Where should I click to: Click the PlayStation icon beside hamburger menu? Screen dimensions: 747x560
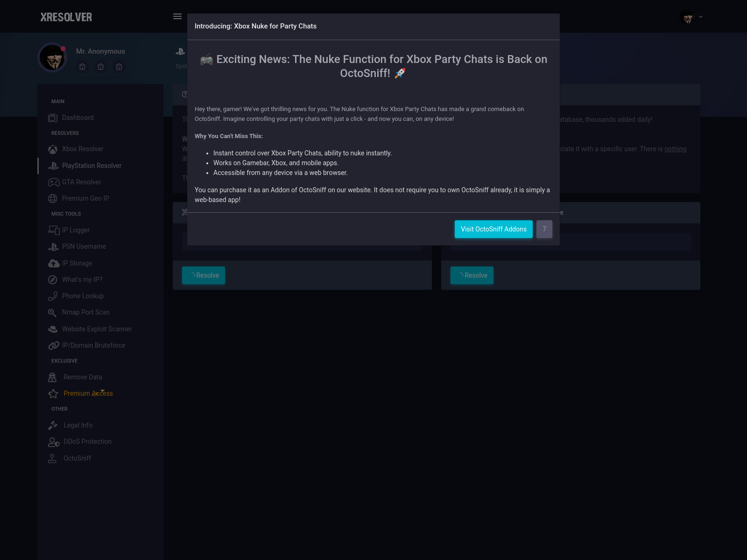tap(181, 52)
